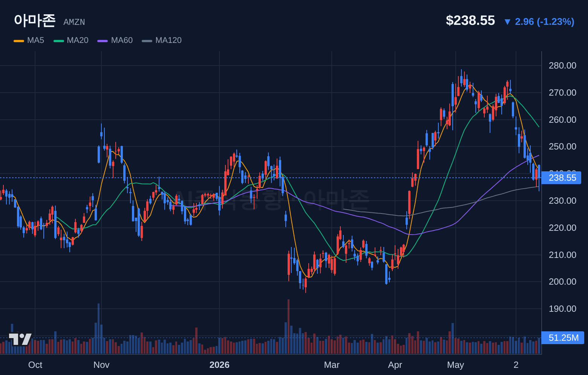Click the $238.55 header price
This screenshot has height=375, width=588.
[470, 20]
